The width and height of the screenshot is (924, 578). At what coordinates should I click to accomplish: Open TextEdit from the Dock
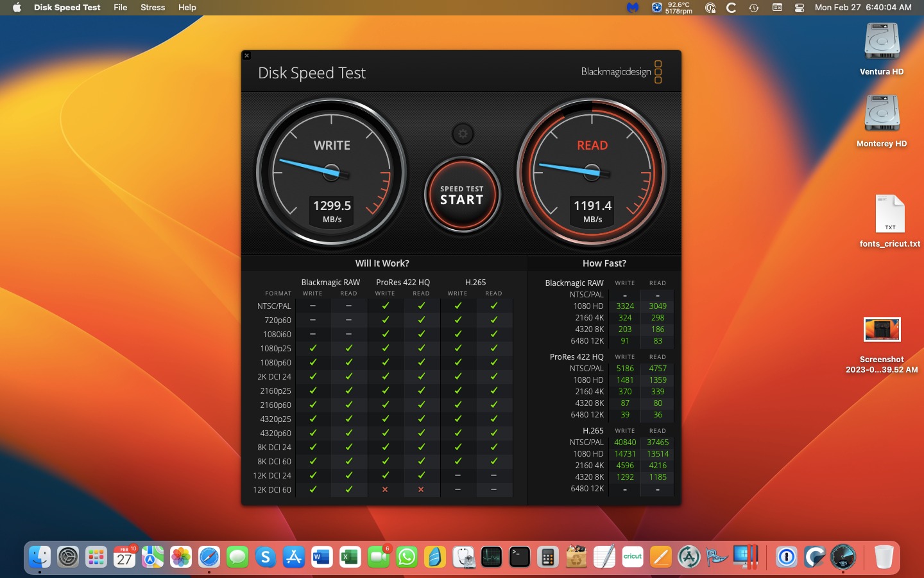point(604,557)
